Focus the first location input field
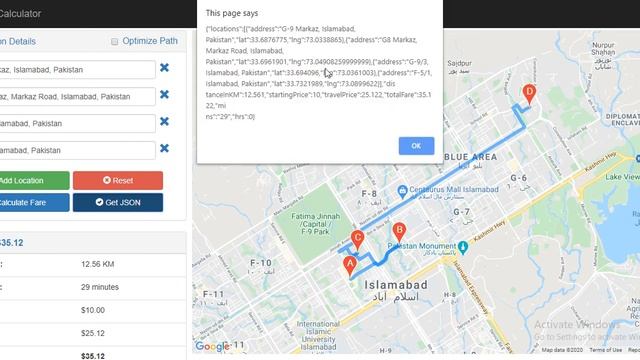640x360 pixels. [77, 70]
